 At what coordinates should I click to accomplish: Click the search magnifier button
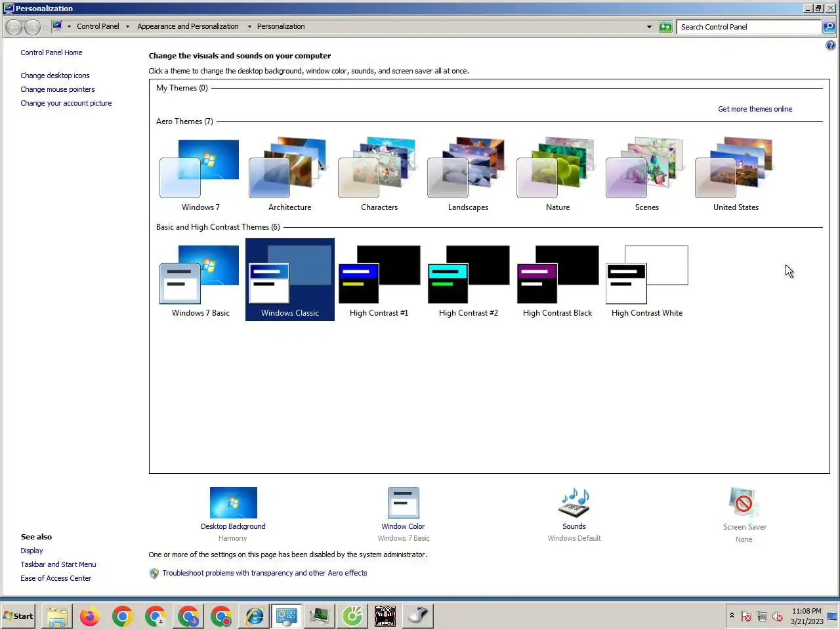point(829,27)
